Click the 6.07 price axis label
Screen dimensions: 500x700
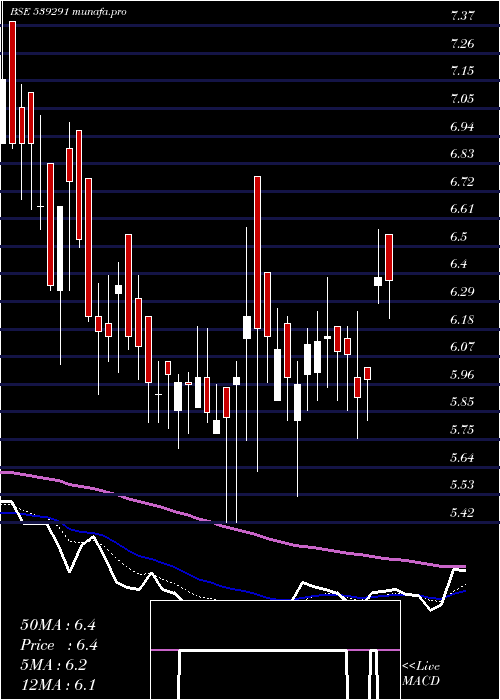point(462,346)
